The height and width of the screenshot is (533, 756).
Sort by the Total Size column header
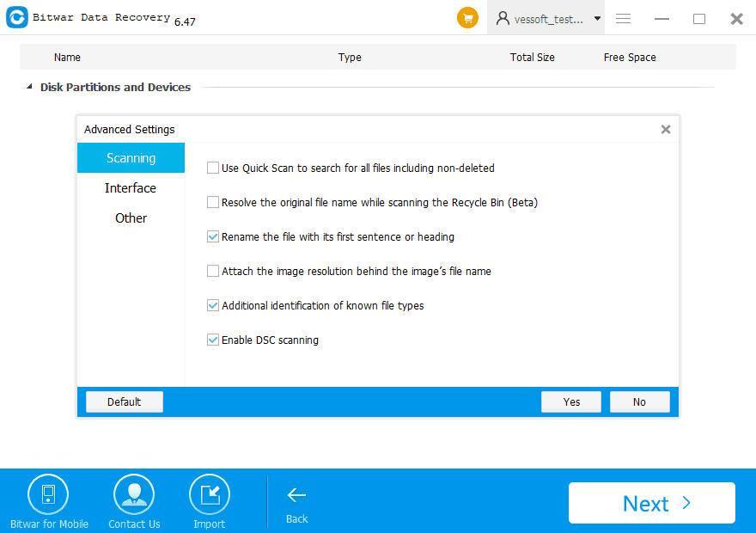(x=533, y=58)
